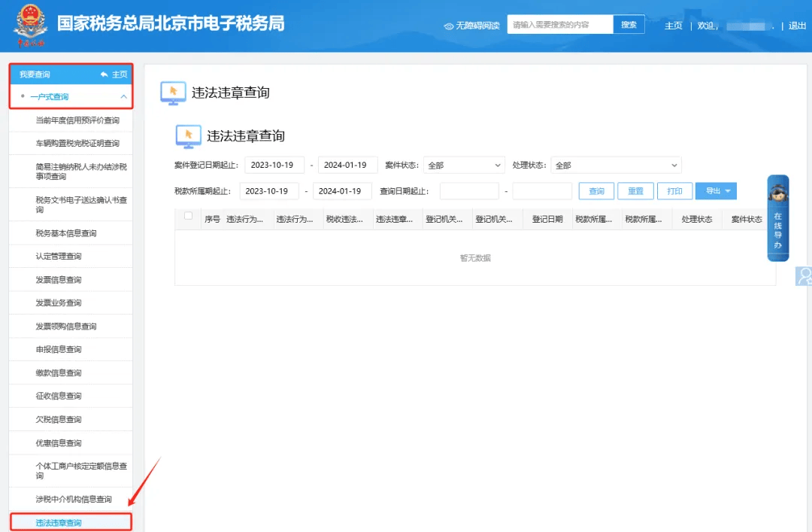Click the 主页 link in top bar
Image resolution: width=812 pixels, height=532 pixels.
click(x=673, y=26)
